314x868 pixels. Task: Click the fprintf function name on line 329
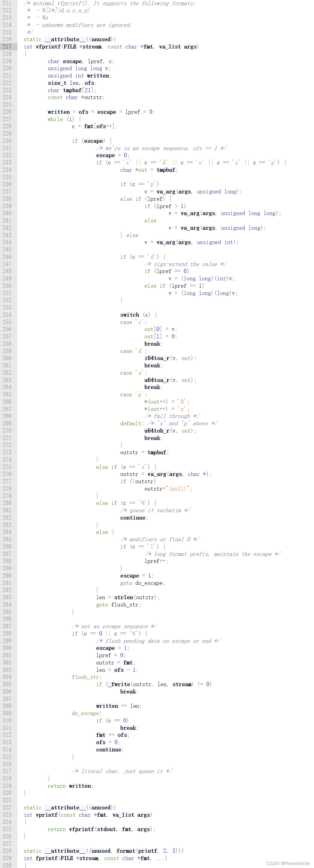point(47,858)
